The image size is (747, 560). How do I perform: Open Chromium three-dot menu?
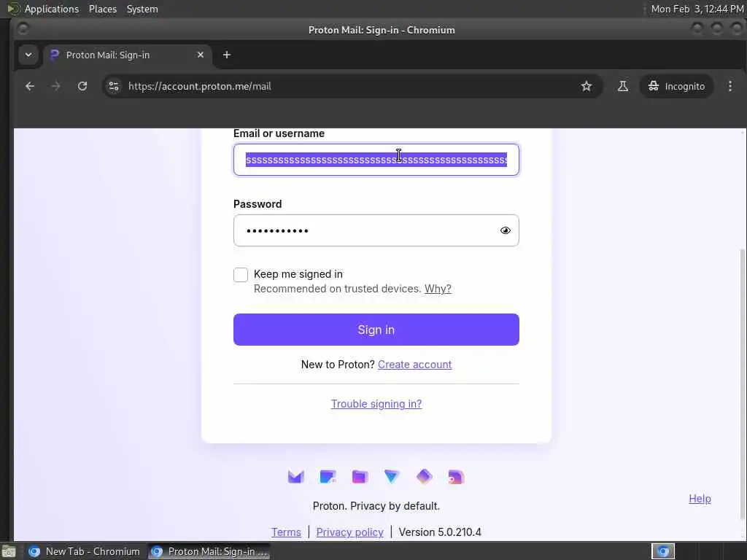[x=729, y=86]
